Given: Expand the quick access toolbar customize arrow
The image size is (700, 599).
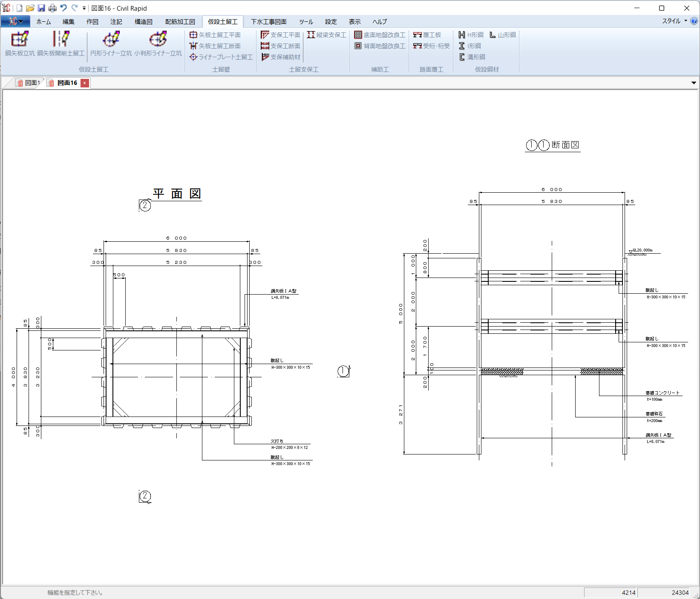Looking at the screenshot, I should click(84, 8).
